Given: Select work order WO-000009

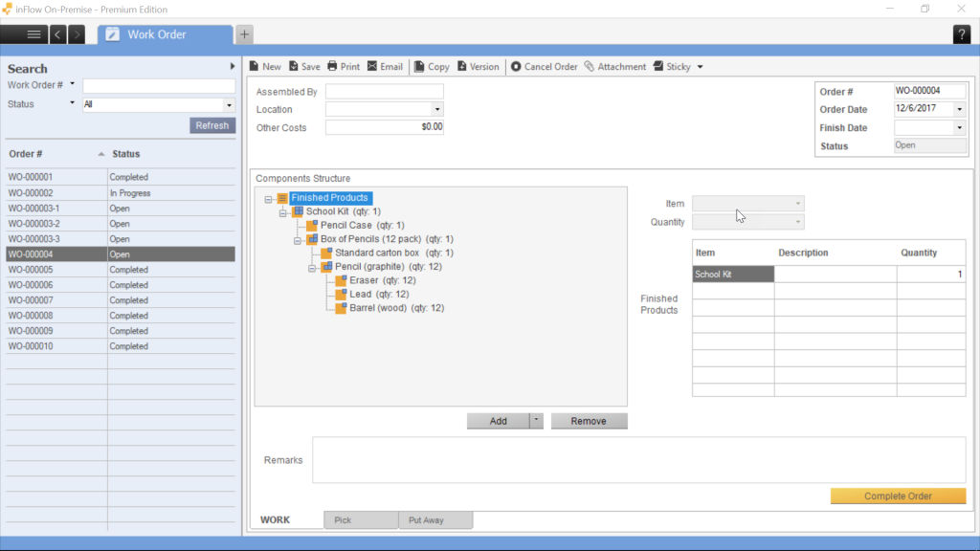Looking at the screenshot, I should pyautogui.click(x=120, y=330).
